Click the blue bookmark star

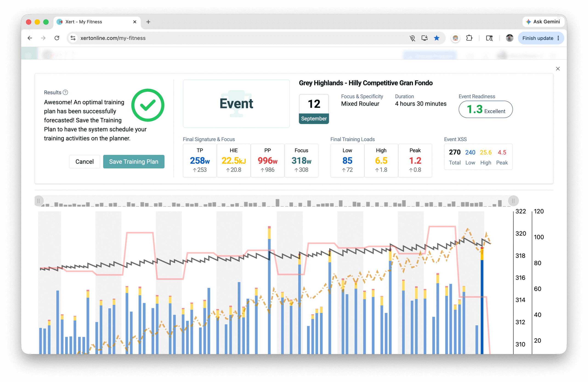(x=437, y=38)
